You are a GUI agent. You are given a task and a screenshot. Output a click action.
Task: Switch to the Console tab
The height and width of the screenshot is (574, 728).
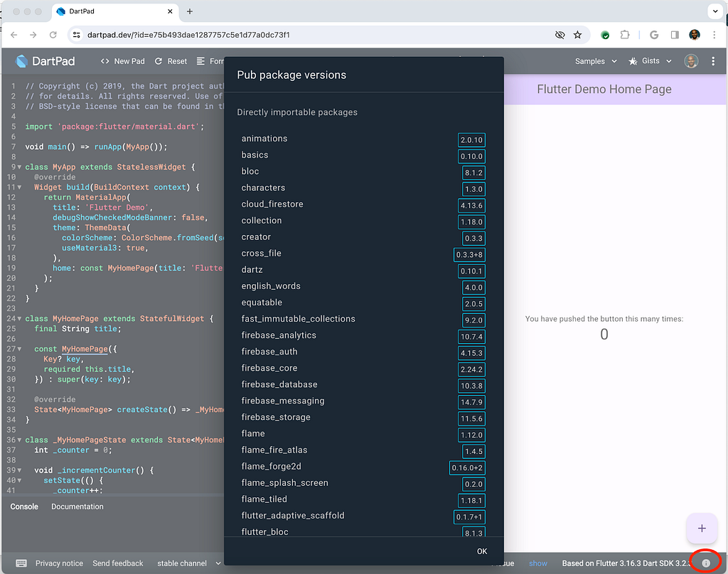click(24, 507)
